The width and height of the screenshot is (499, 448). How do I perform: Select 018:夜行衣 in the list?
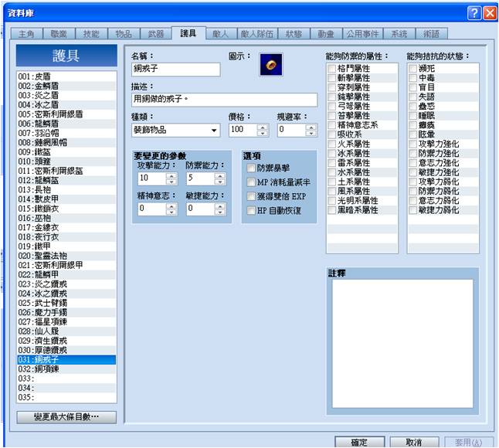66,237
